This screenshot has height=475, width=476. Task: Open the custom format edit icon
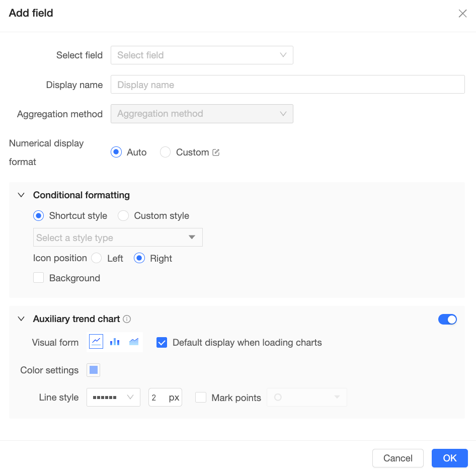click(x=216, y=152)
